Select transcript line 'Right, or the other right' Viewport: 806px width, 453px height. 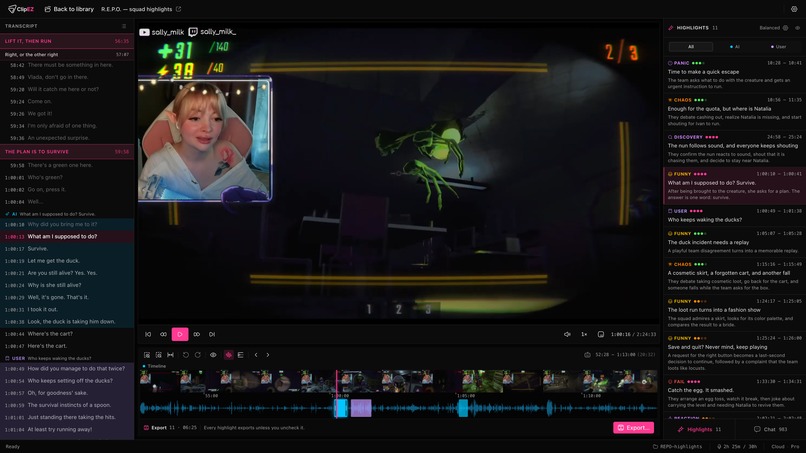(67, 55)
